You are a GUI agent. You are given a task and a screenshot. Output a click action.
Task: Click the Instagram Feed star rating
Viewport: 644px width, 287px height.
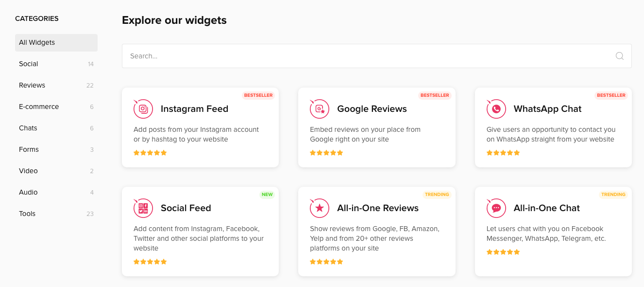(150, 153)
